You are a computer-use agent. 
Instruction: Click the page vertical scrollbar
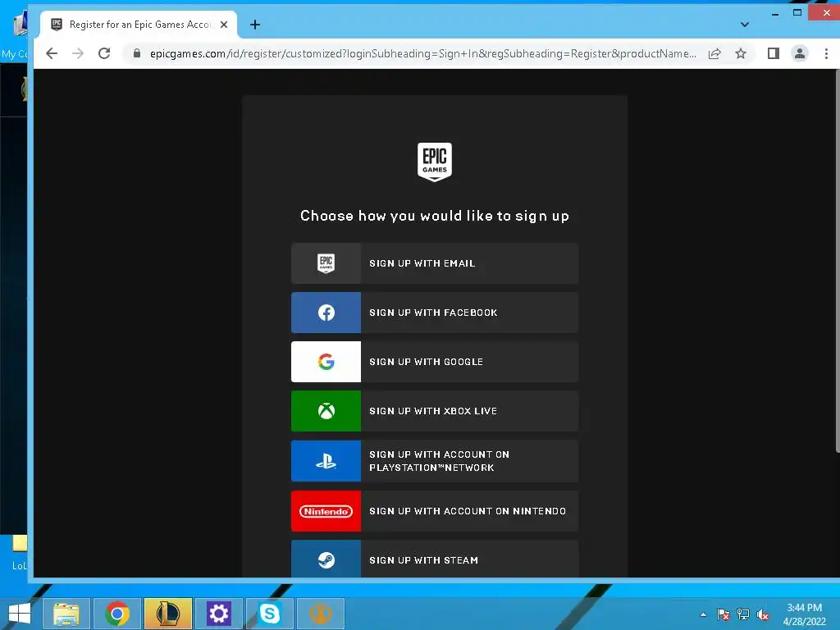pyautogui.click(x=837, y=262)
